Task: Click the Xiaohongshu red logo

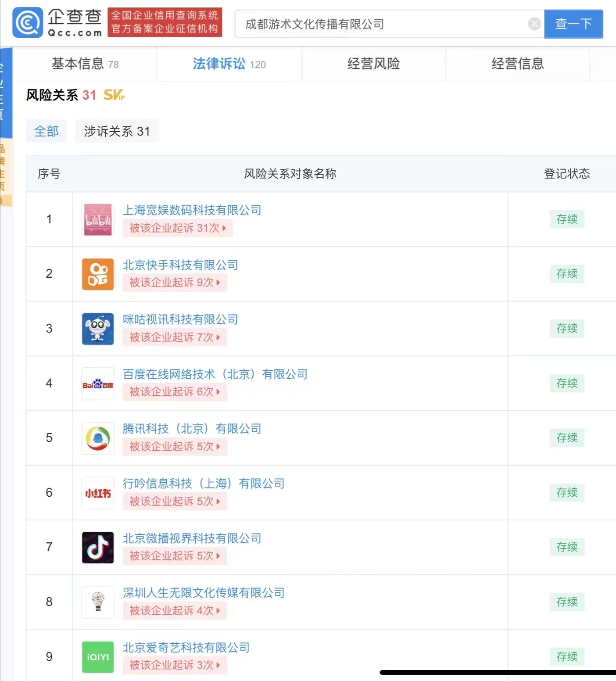Action: (x=97, y=493)
